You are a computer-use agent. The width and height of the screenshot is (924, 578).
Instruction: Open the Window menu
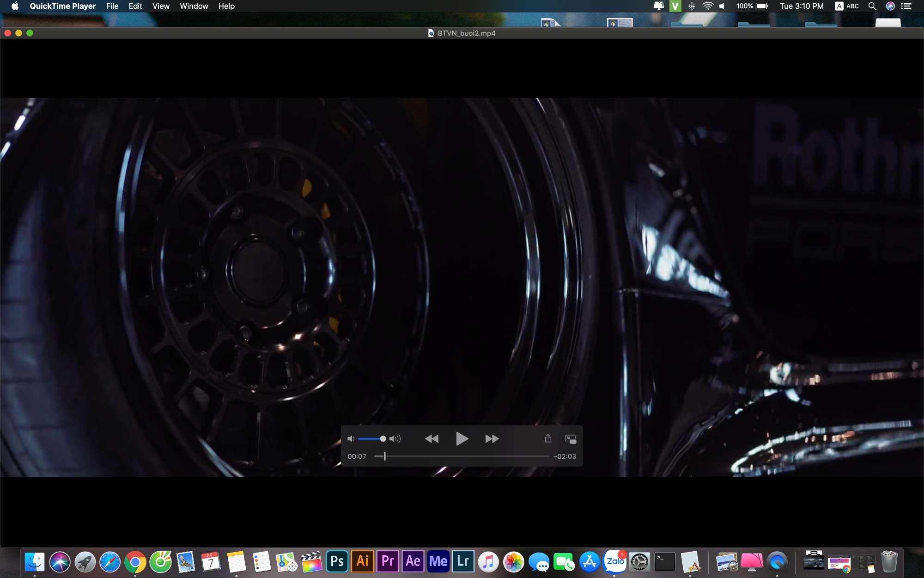click(x=194, y=6)
